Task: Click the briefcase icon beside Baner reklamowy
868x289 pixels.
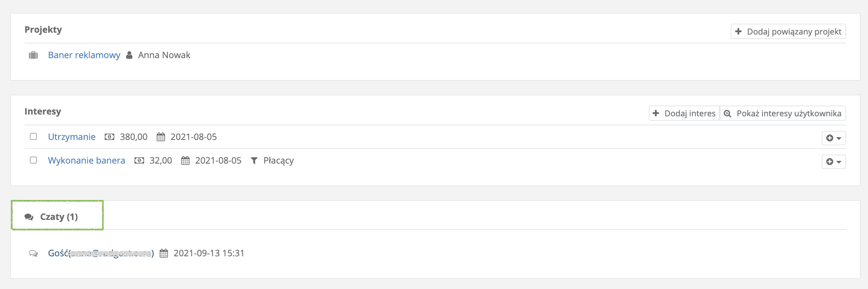Action: pyautogui.click(x=33, y=55)
